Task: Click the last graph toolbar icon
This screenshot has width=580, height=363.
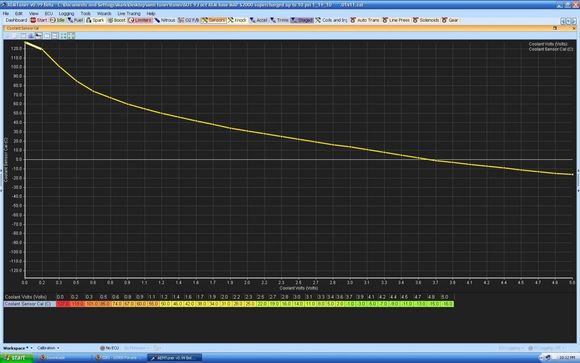Action: (x=71, y=36)
